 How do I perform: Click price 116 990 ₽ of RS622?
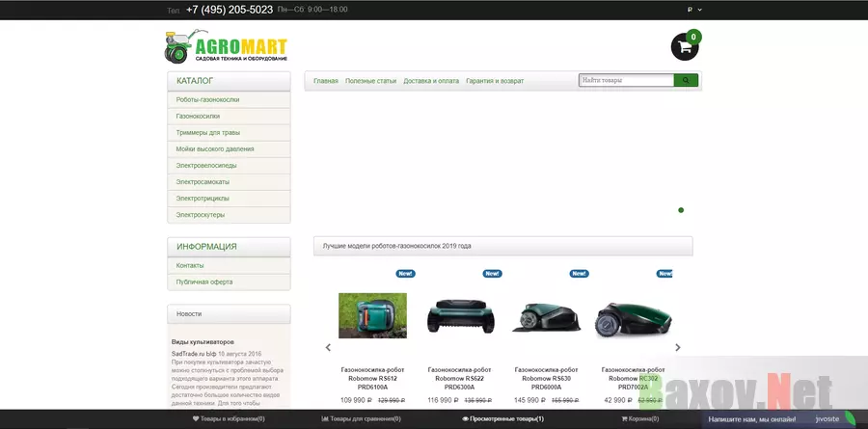(444, 400)
